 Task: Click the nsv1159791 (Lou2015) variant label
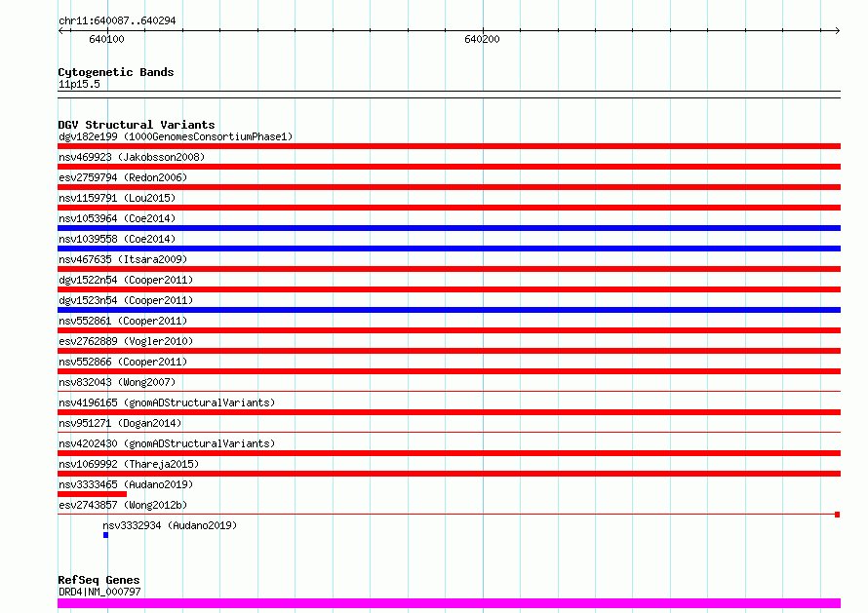click(117, 198)
